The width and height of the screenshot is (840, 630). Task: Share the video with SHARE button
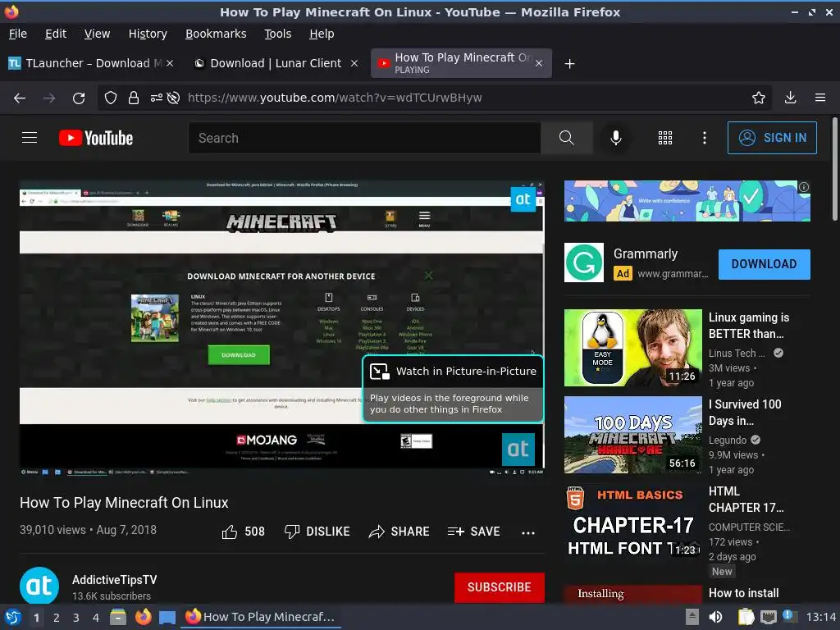pyautogui.click(x=399, y=532)
